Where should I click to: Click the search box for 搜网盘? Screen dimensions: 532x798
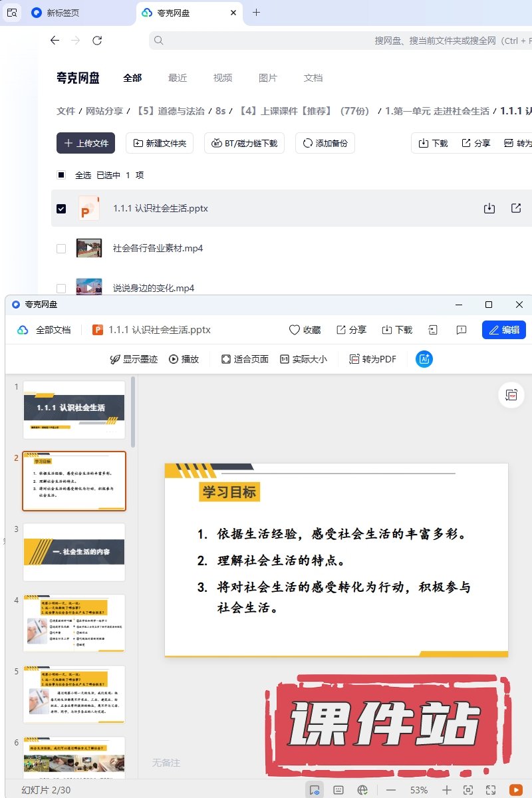pos(332,41)
